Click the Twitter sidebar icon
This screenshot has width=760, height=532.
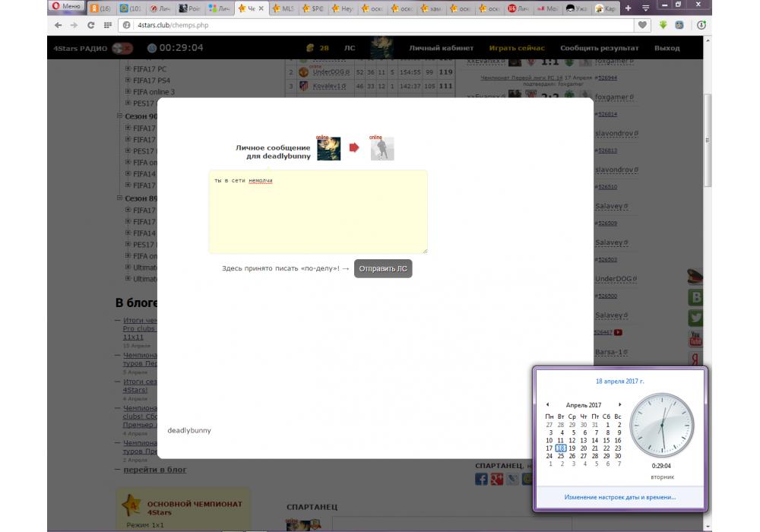(x=695, y=318)
